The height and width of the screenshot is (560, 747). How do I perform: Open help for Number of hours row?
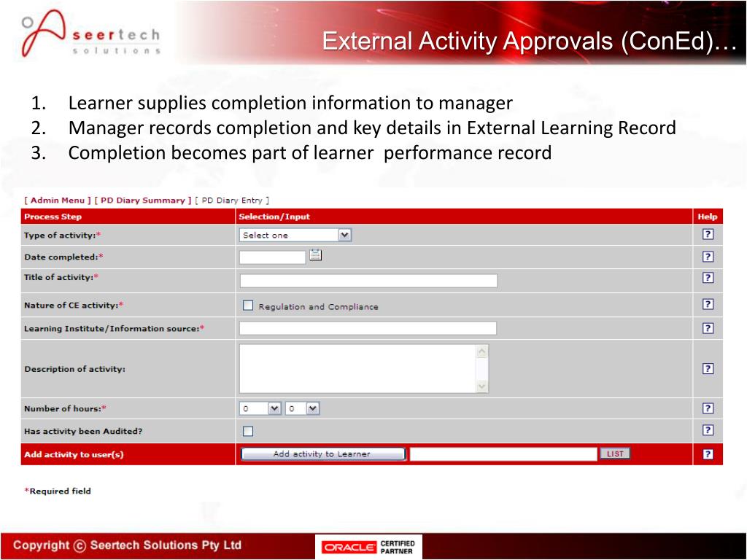tap(708, 408)
